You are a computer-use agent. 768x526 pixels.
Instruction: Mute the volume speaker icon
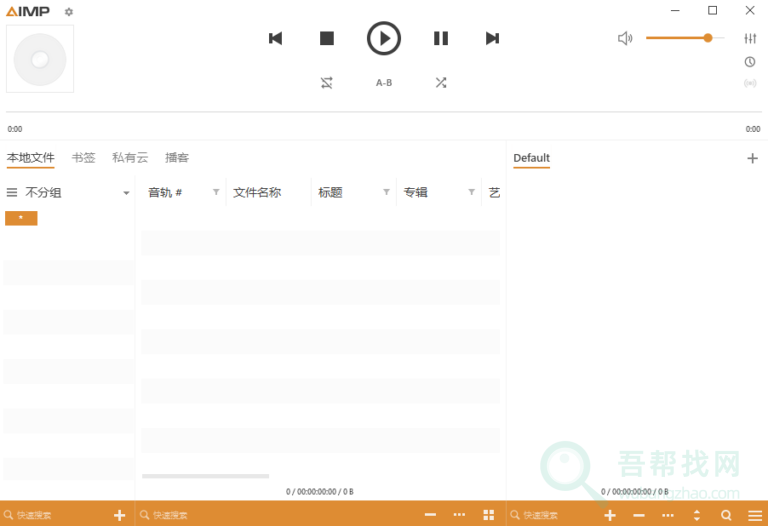pos(625,38)
